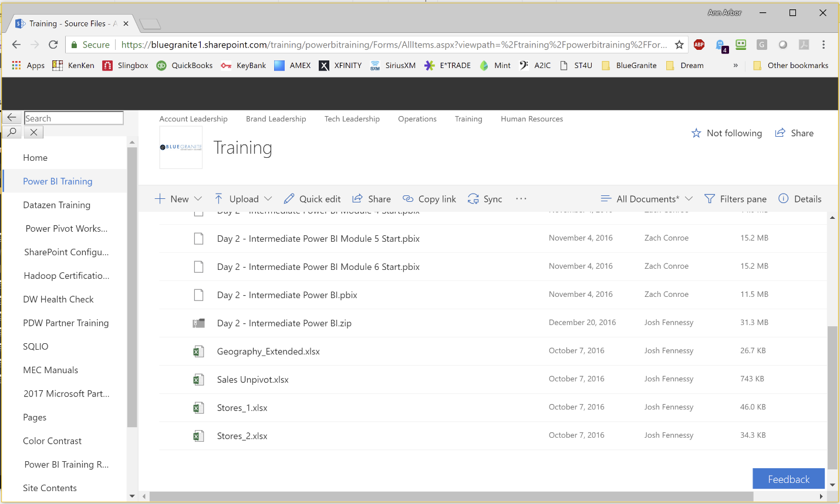This screenshot has height=504, width=840.
Task: Click file icon for Module 5 Start.pbix
Action: (199, 239)
